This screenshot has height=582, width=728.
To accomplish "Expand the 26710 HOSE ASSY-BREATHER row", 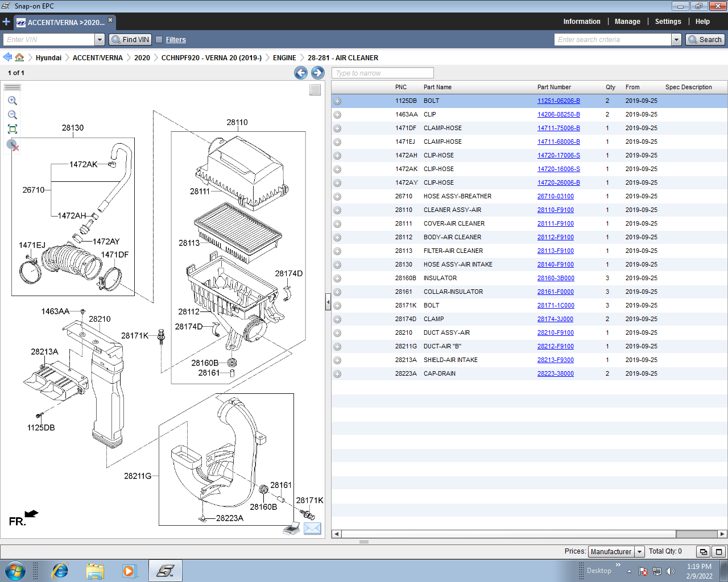I will click(337, 197).
